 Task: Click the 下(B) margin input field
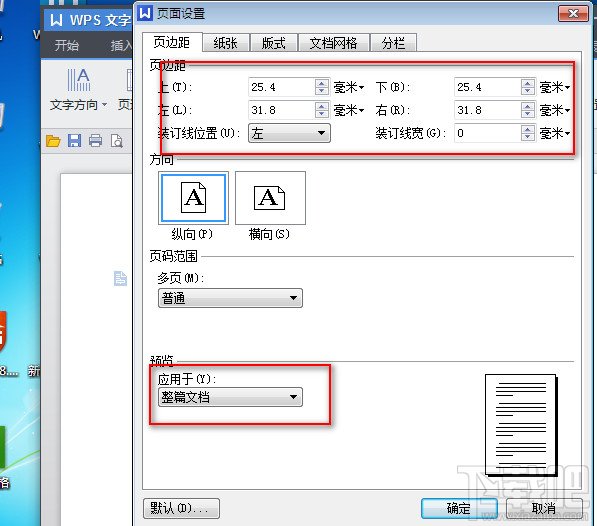coord(487,87)
